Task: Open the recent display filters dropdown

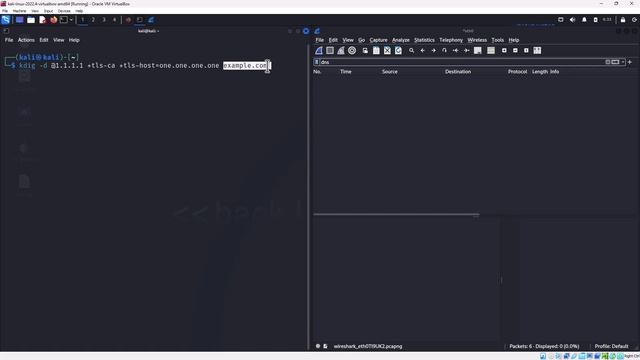Action: click(x=623, y=62)
